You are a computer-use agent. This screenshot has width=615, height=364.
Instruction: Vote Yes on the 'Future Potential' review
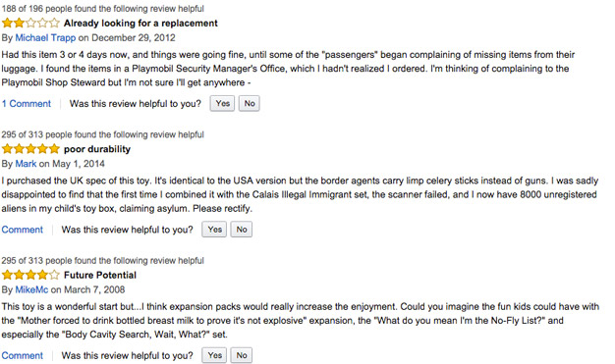pos(214,355)
